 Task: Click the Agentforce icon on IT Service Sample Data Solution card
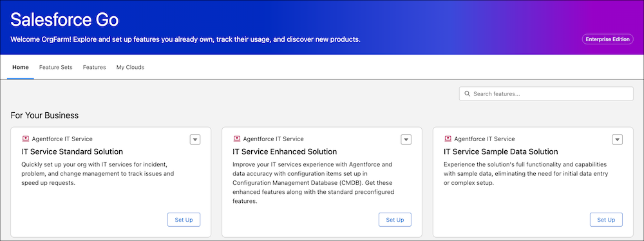448,139
